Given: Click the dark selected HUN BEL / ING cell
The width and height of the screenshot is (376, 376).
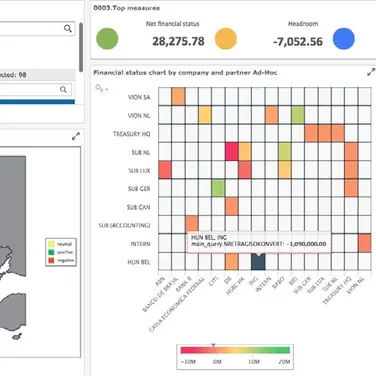Looking at the screenshot, I should tap(258, 262).
